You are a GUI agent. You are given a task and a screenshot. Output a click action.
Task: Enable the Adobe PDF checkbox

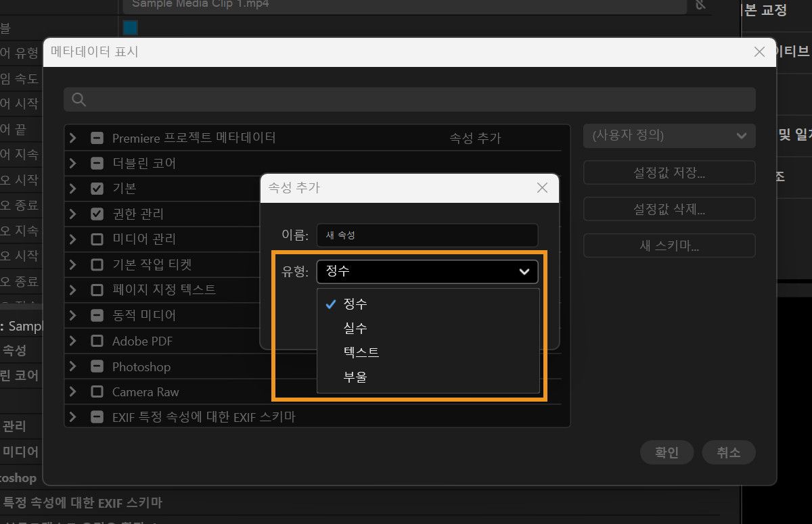tap(97, 341)
